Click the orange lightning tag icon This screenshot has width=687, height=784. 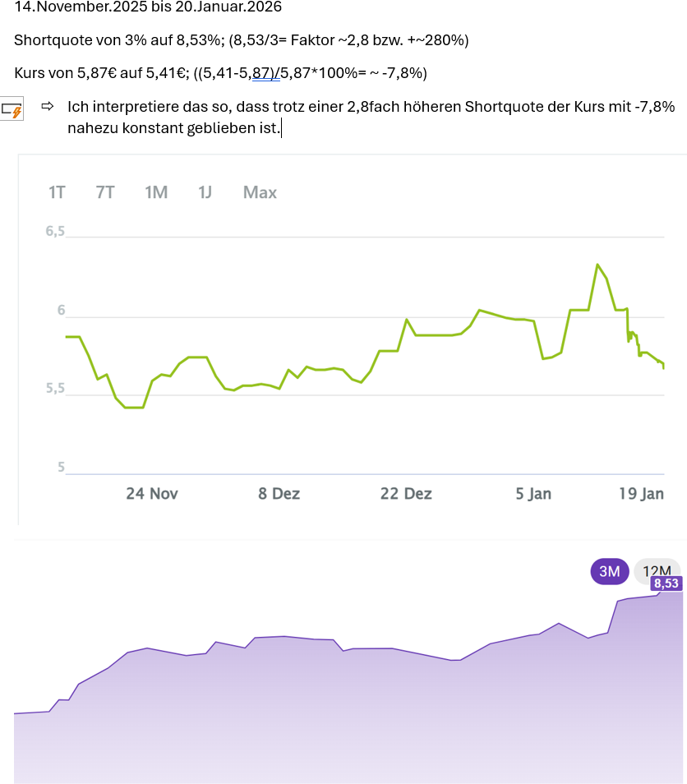[12, 108]
